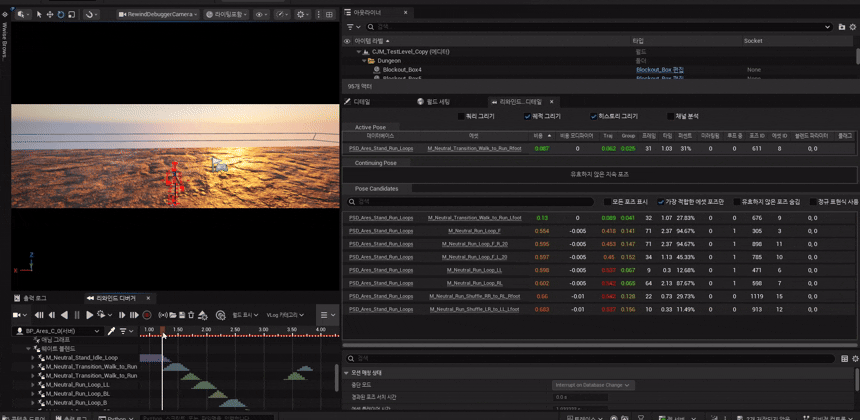Collapse CJM_TestLevel_Copy world in Outliner

point(358,52)
